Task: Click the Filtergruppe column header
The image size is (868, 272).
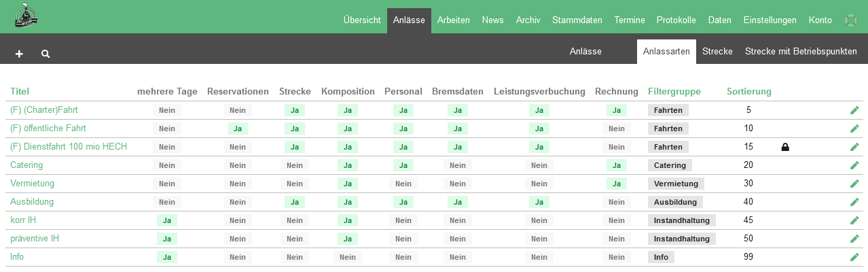Action: click(674, 92)
